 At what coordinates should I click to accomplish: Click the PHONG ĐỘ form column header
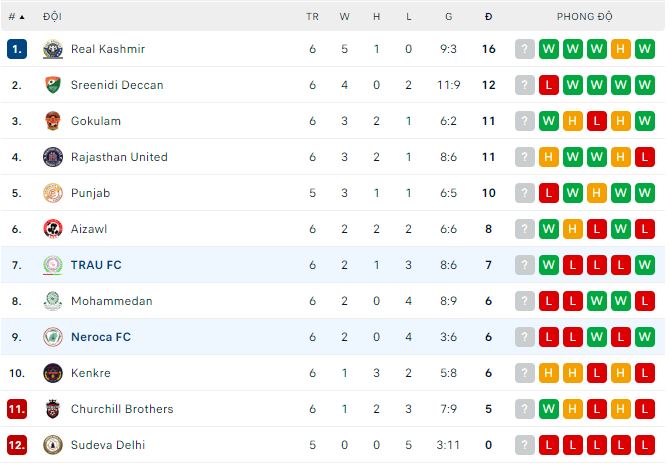(x=585, y=17)
